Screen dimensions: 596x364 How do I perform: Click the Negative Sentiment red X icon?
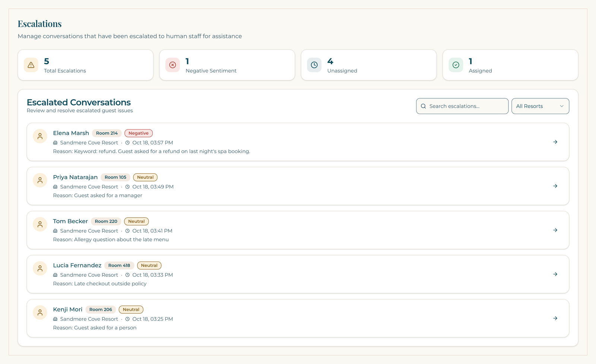click(x=172, y=65)
